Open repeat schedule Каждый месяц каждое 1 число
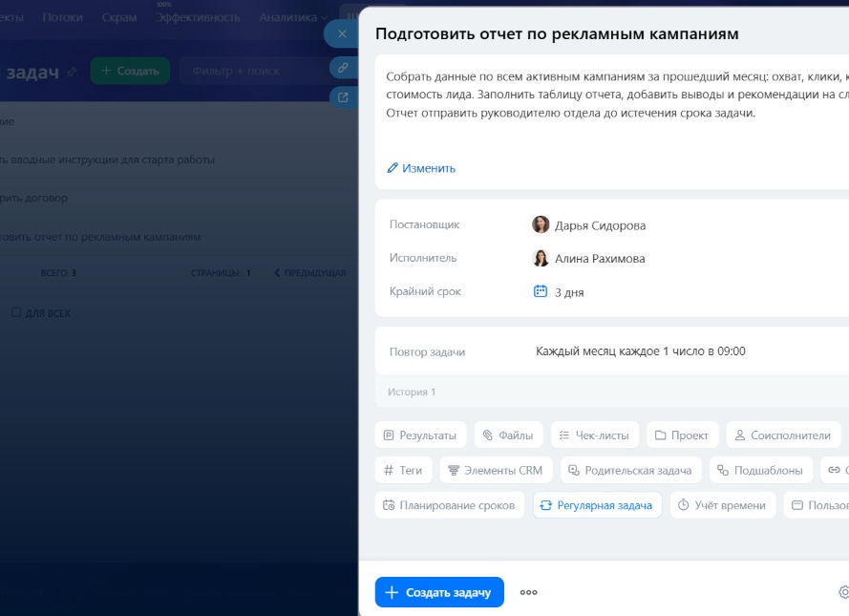This screenshot has height=616, width=849. [640, 351]
